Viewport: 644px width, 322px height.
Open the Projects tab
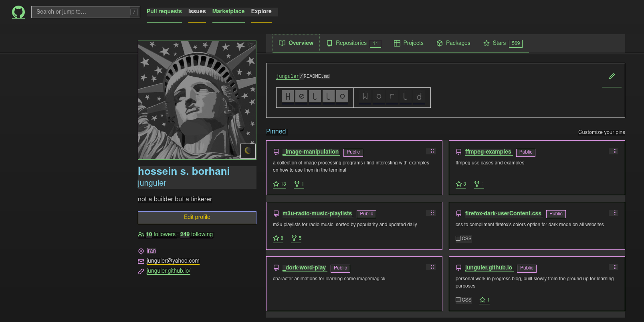point(408,43)
